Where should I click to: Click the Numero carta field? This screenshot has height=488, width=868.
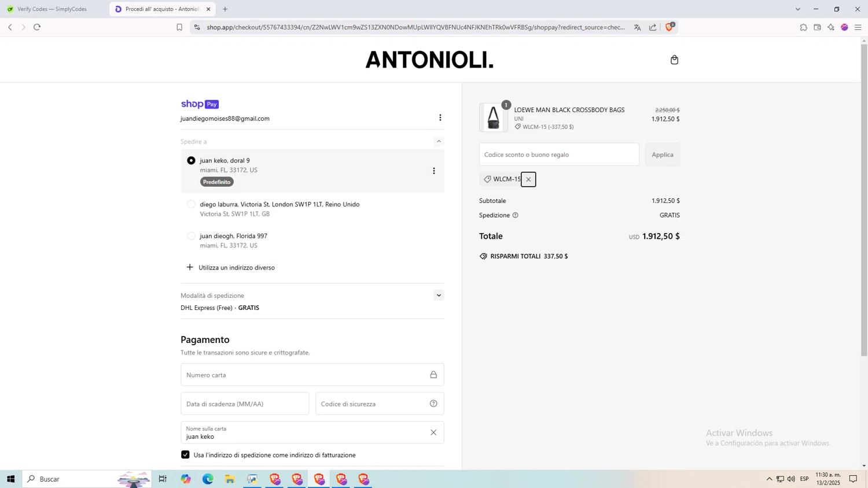pos(312,375)
